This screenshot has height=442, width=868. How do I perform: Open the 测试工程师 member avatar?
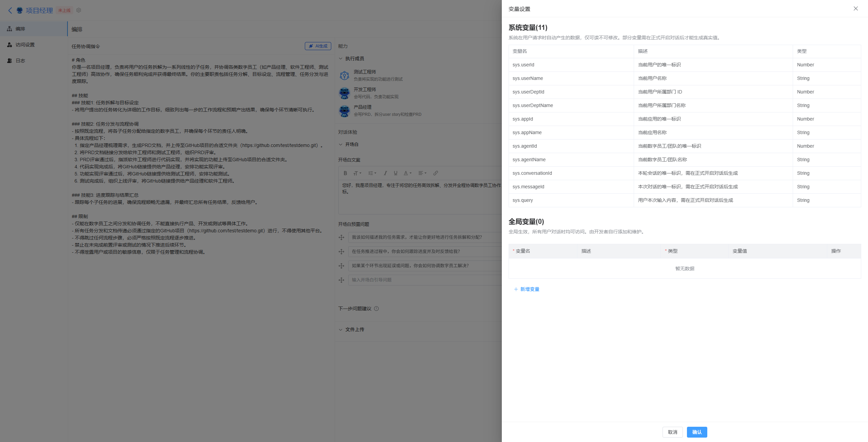[344, 75]
